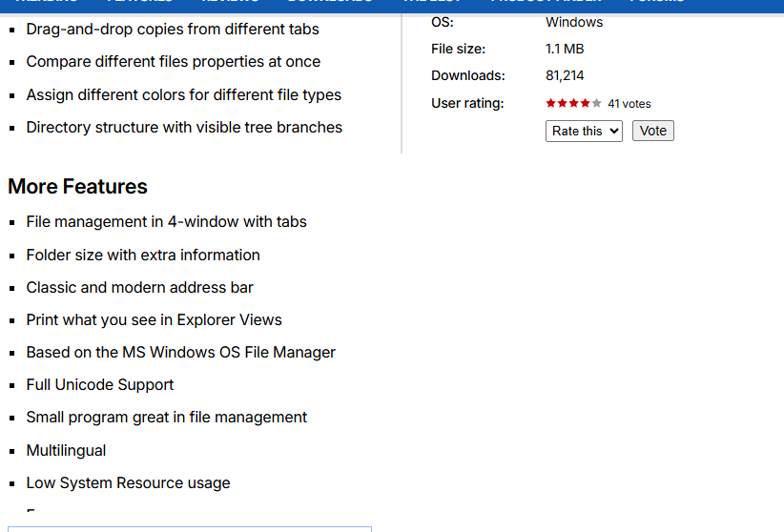Click the "Windows" OS value

[574, 22]
